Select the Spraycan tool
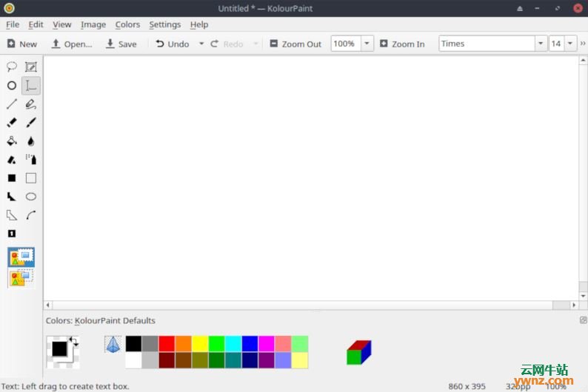The width and height of the screenshot is (588, 392). click(x=31, y=160)
